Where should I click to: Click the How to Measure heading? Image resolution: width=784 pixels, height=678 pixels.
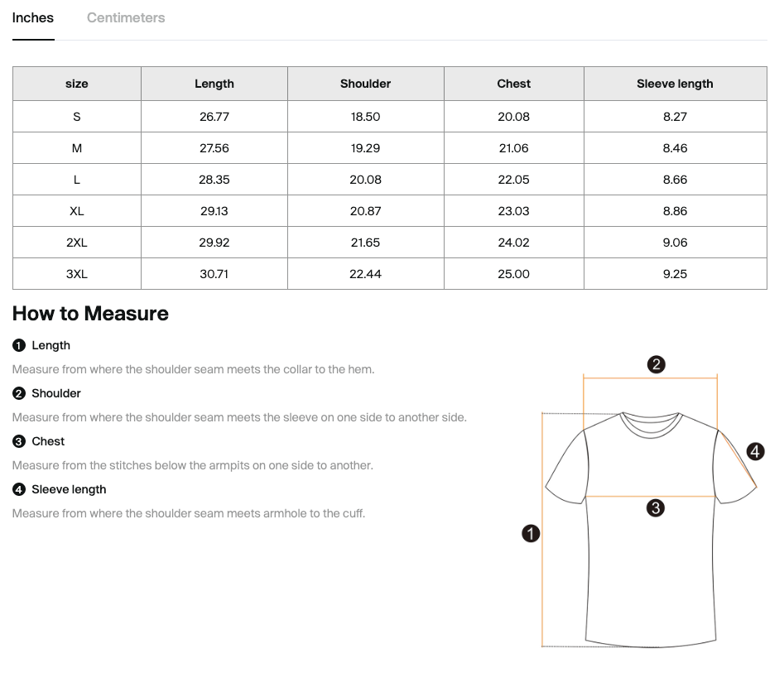(90, 314)
